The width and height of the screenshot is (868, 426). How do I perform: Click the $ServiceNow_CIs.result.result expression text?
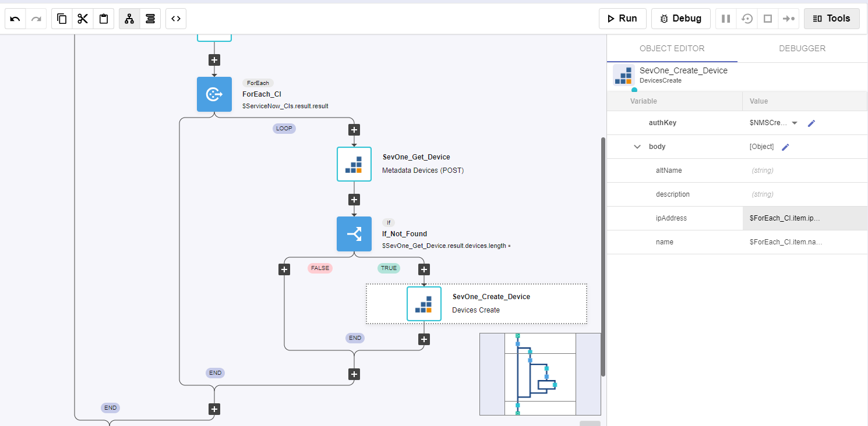(285, 106)
